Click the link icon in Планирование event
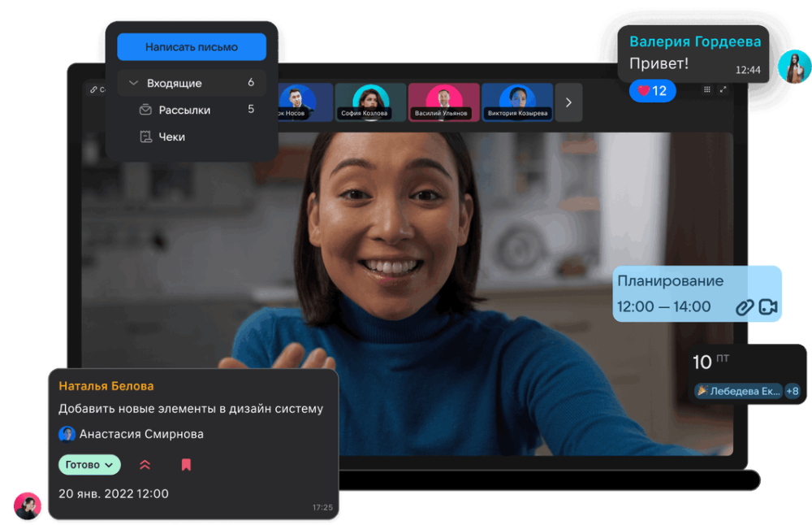 [745, 307]
